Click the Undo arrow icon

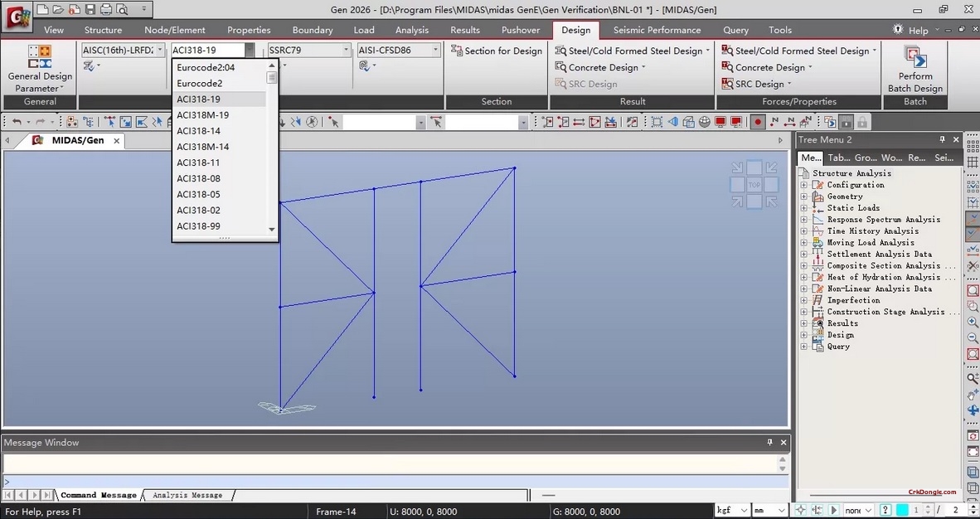pyautogui.click(x=17, y=122)
